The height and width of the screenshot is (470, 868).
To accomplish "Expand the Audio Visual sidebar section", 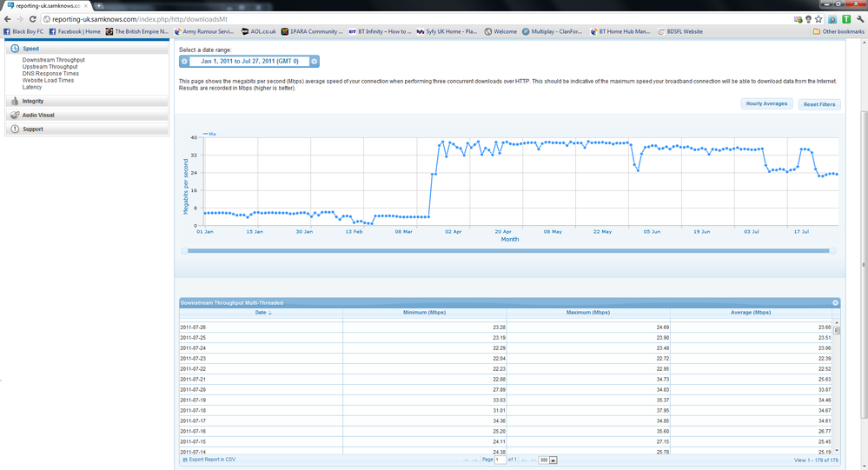I will point(38,115).
